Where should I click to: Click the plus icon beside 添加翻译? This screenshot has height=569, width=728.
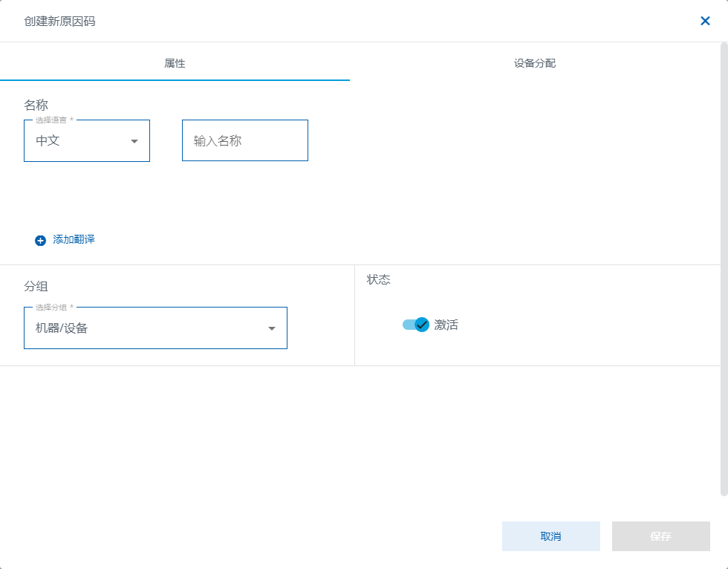(x=41, y=240)
